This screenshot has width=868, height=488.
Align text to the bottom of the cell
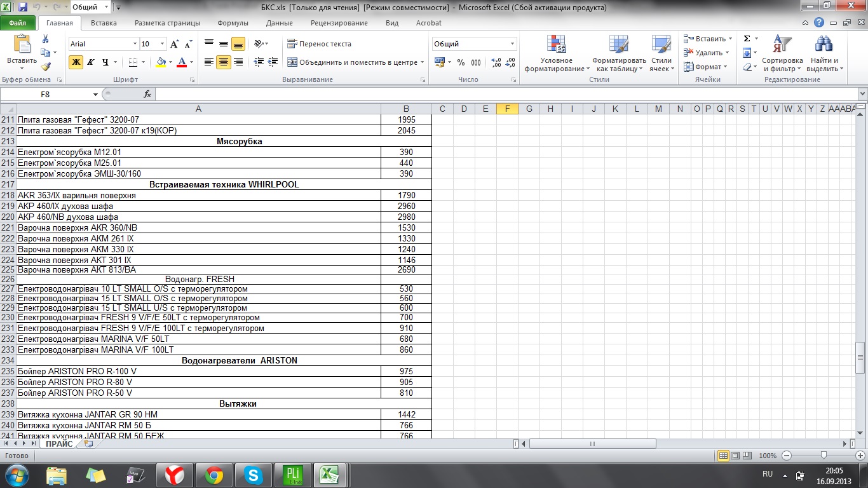[x=238, y=44]
